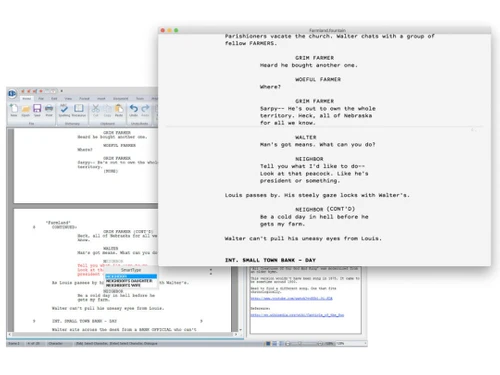This screenshot has height=375, width=500.
Task: Switch to the first page view icon in the status bar
Action: point(268,343)
